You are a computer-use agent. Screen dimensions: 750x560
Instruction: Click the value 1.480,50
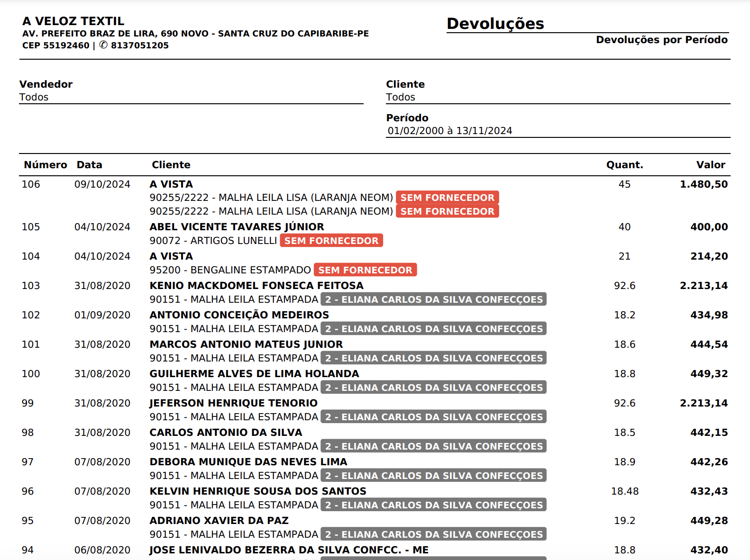click(704, 184)
